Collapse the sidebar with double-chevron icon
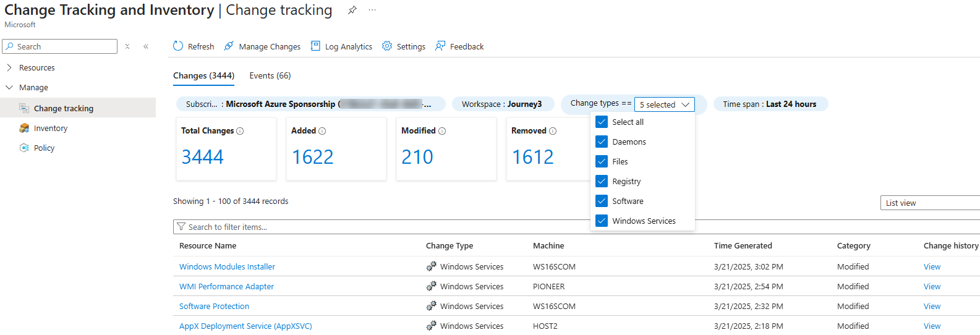The width and height of the screenshot is (980, 335). pyautogui.click(x=146, y=46)
